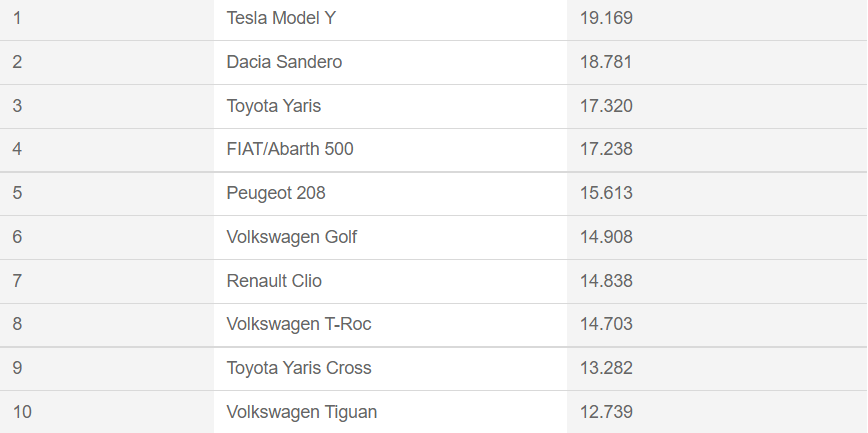Screen dimensions: 868x433
Task: Select the FIAT/Abarth 500 cell
Action: click(290, 149)
